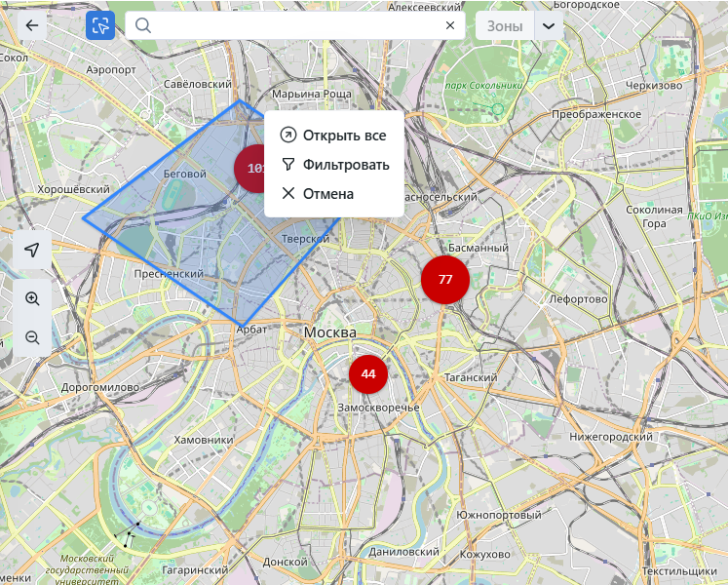Click the cancel X icon in popup
This screenshot has width=728, height=585.
click(287, 194)
